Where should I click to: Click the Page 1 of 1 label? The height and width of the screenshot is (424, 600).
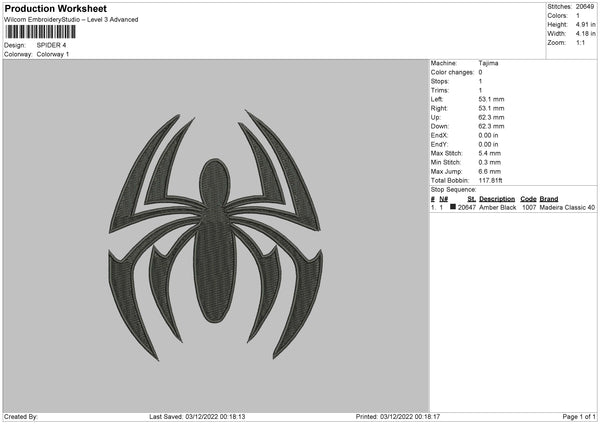(579, 416)
